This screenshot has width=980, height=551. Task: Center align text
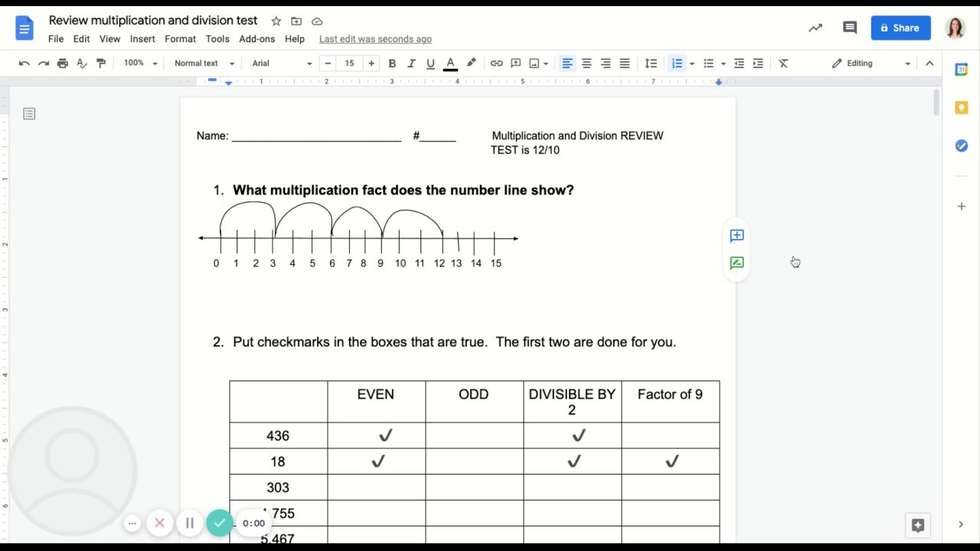point(586,64)
